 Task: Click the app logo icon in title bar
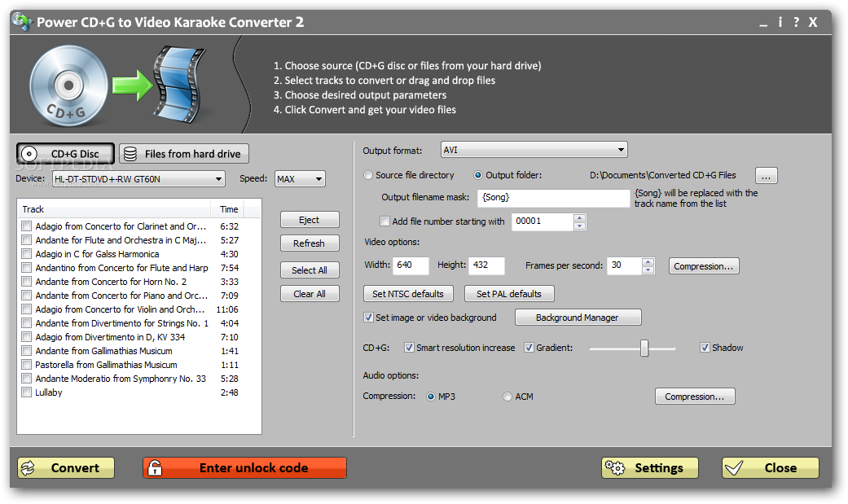23,22
